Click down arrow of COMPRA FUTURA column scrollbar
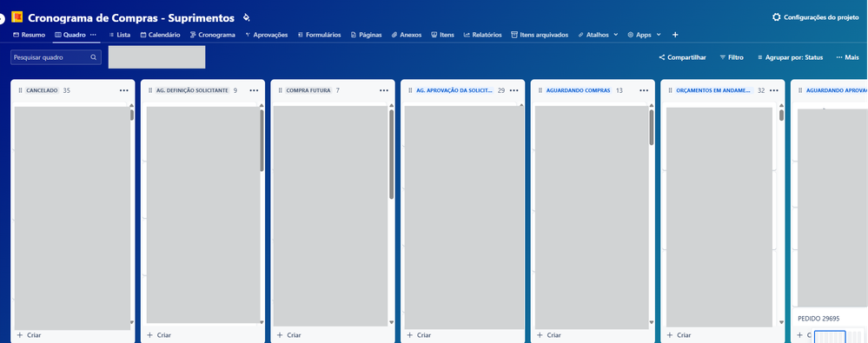The image size is (868, 343). [392, 322]
